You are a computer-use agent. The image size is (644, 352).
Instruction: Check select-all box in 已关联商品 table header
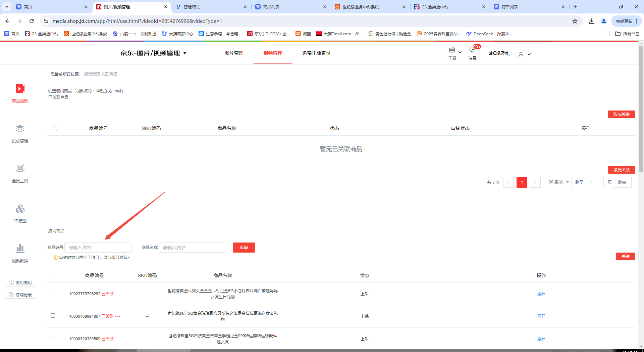point(55,129)
